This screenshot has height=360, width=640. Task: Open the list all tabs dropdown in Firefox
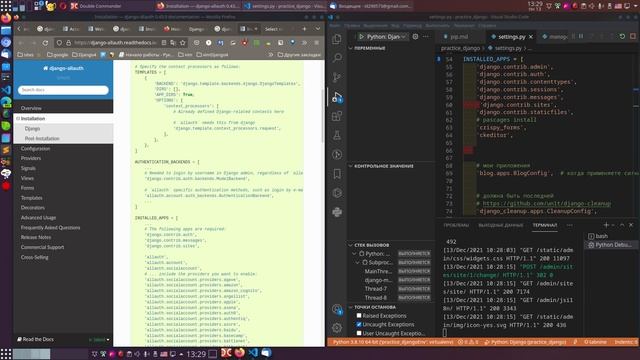pyautogui.click(x=318, y=29)
